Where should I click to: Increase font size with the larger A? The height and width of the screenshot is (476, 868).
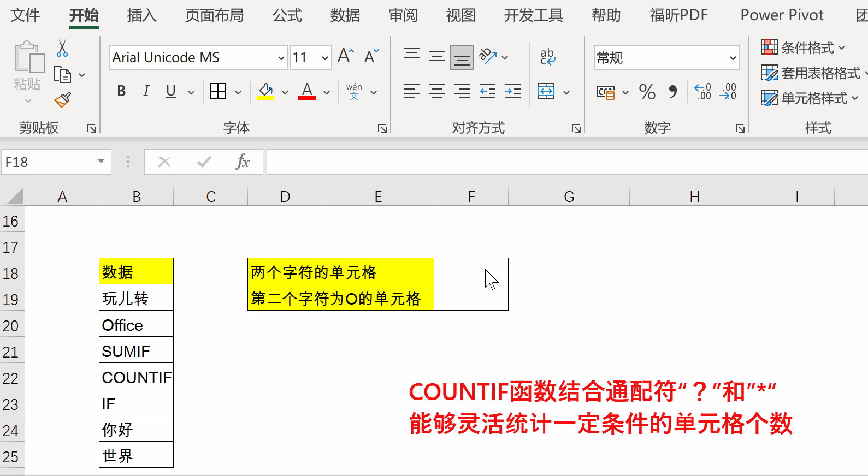pyautogui.click(x=345, y=56)
